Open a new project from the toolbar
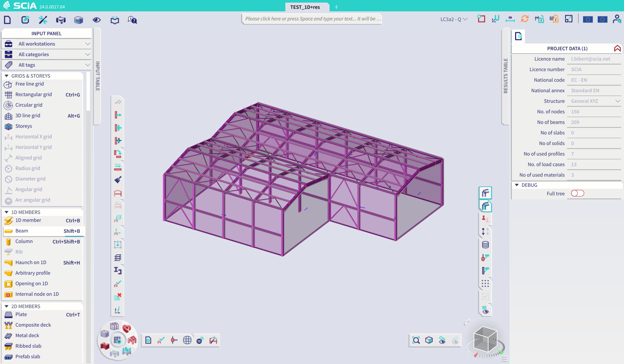The image size is (624, 364). click(x=7, y=20)
